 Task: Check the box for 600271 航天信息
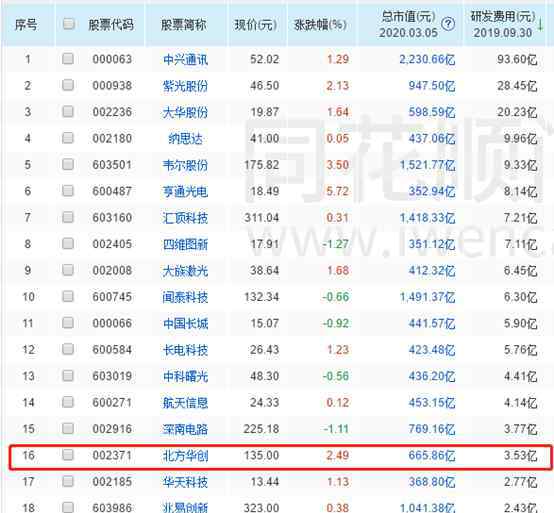[67, 402]
